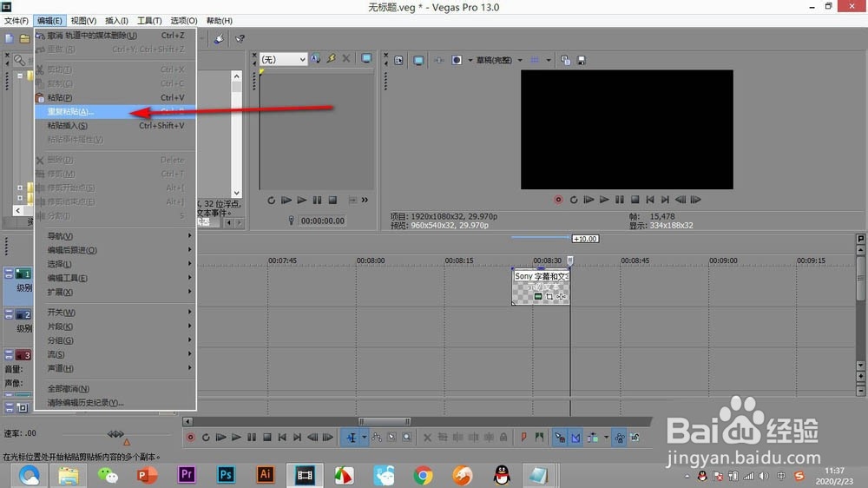Toggle Automatic Crossfades button
Screen dimensions: 868x488
point(575,438)
